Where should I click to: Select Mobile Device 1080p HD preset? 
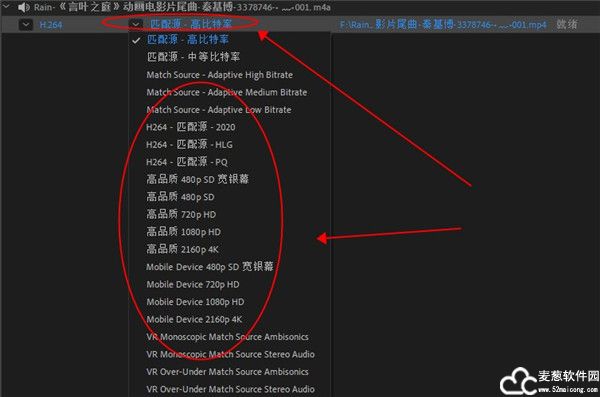[195, 302]
